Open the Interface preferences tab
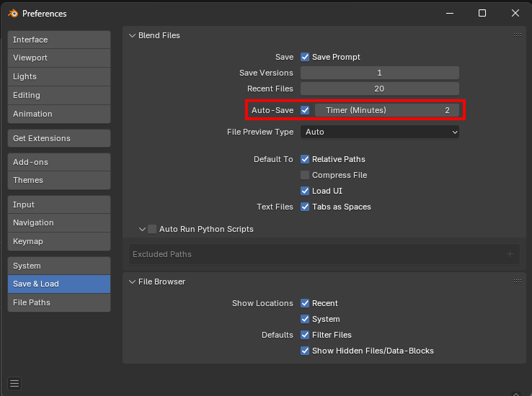 tap(59, 40)
